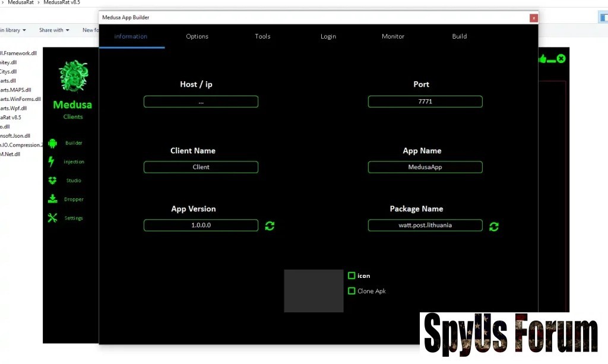Select Newtonsoft.Json.dll in the file list
This screenshot has width=608, height=364.
click(x=15, y=135)
